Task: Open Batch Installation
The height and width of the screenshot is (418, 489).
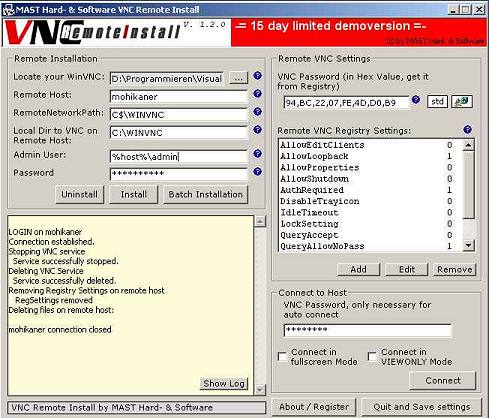Action: [x=206, y=195]
